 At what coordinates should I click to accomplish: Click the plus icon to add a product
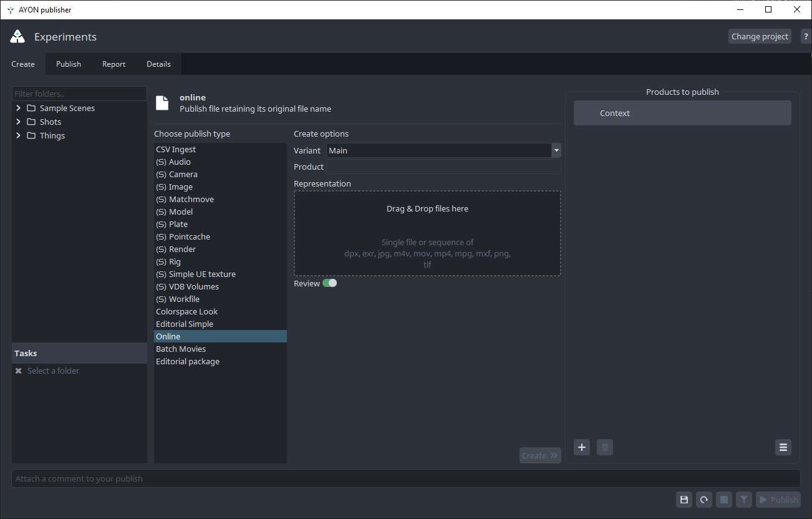point(582,447)
